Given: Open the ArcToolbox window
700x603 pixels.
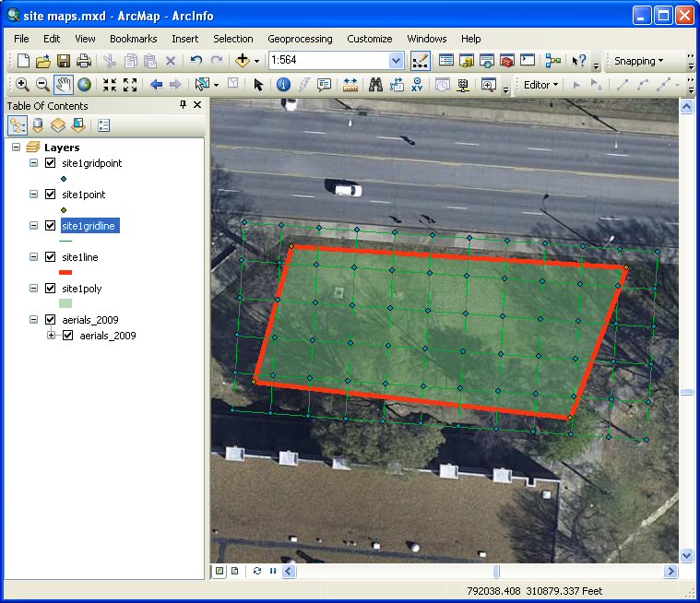Looking at the screenshot, I should point(507,60).
